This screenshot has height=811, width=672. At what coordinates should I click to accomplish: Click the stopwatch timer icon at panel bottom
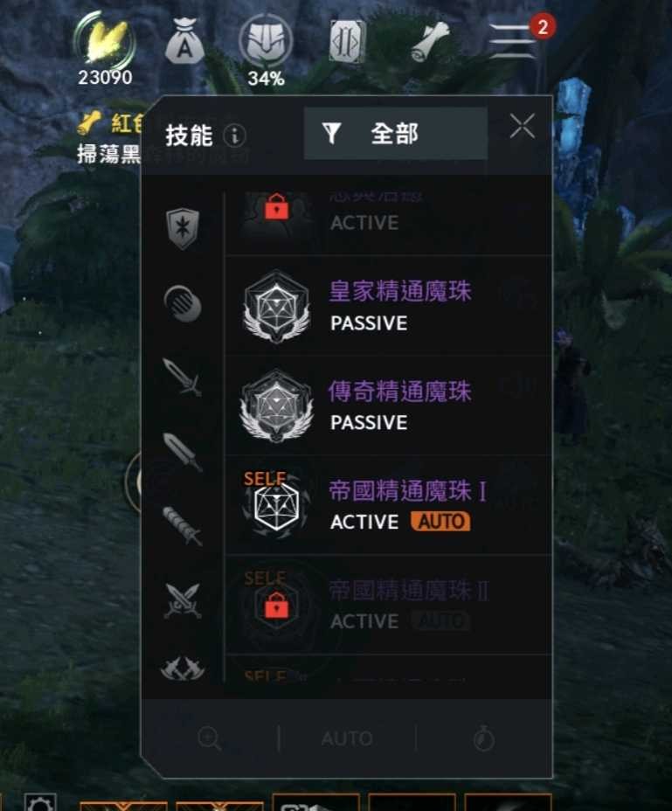484,738
